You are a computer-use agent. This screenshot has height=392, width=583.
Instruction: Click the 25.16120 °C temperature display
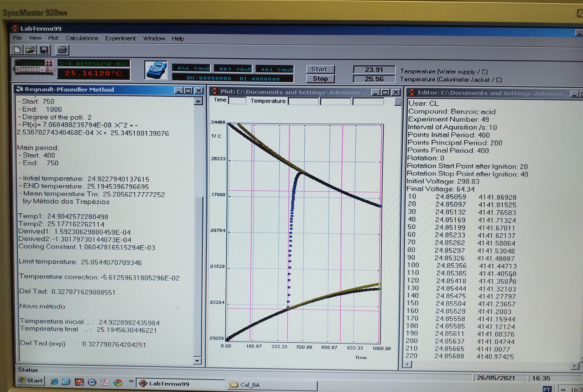(x=94, y=74)
